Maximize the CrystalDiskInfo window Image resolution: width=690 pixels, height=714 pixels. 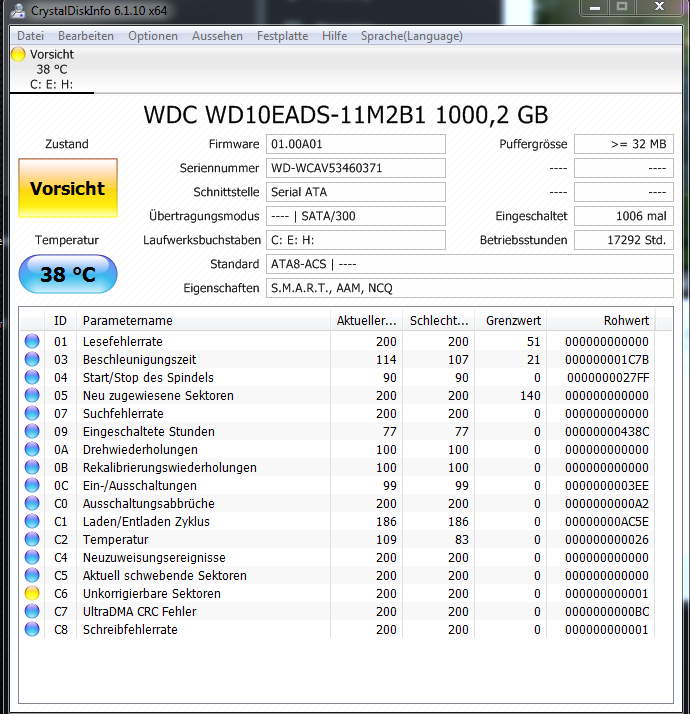click(622, 8)
